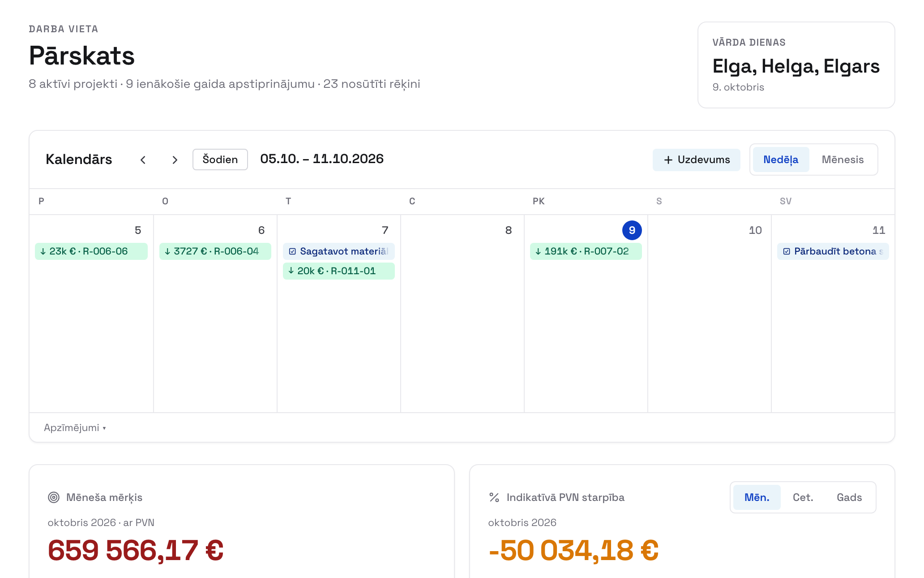This screenshot has width=924, height=578.
Task: Click the down arrow icon on R-011-01
Action: (291, 271)
